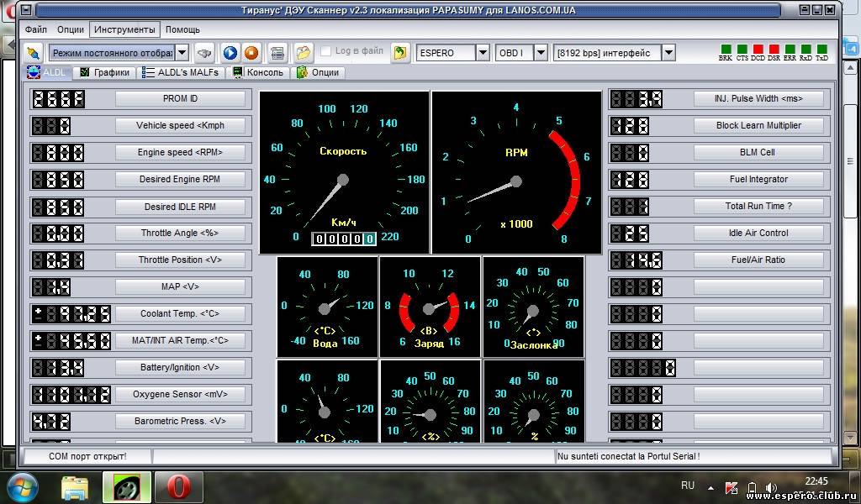Click the yellow return-arrow toolbar icon
861x504 pixels.
(400, 53)
